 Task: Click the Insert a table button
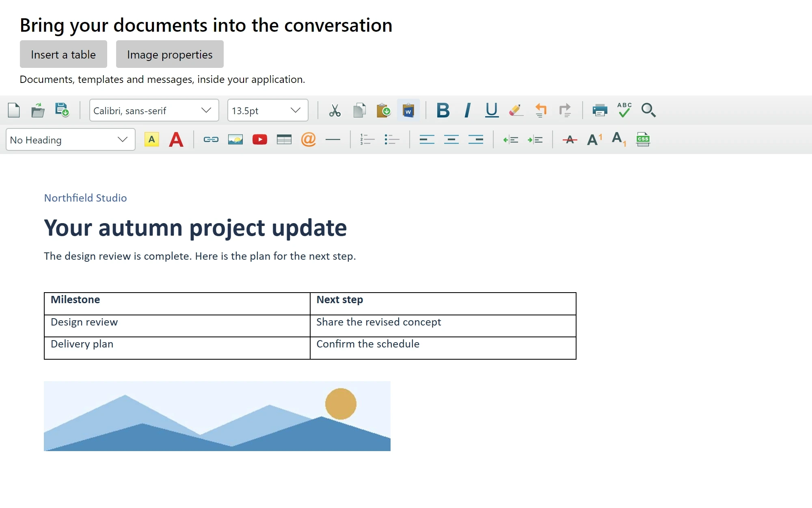click(63, 54)
